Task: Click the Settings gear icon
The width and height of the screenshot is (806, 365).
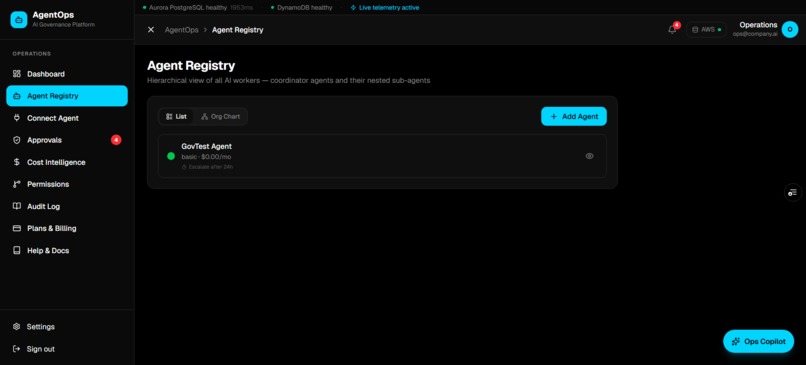Action: coord(16,326)
